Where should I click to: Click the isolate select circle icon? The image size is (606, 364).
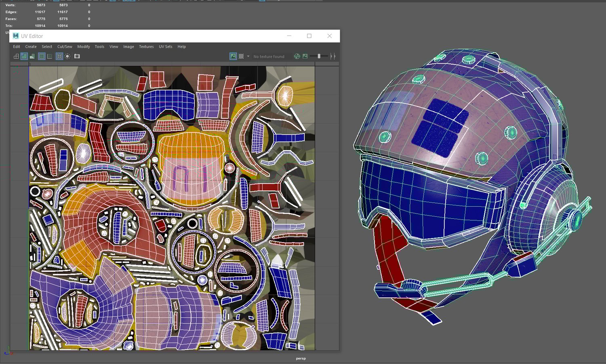[x=67, y=56]
